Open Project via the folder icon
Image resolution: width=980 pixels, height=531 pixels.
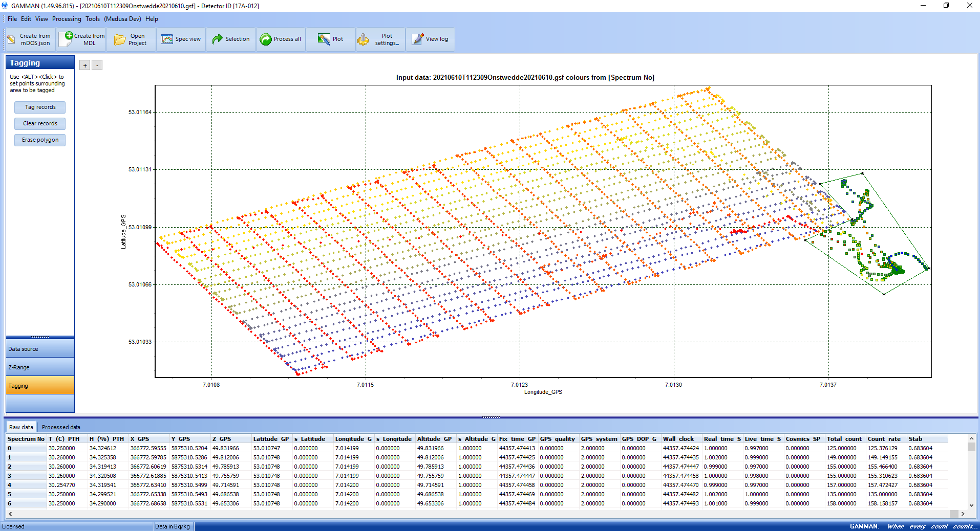pos(120,39)
